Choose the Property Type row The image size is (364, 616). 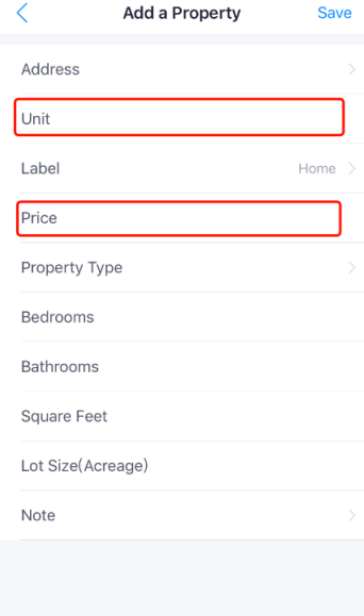coord(182,268)
